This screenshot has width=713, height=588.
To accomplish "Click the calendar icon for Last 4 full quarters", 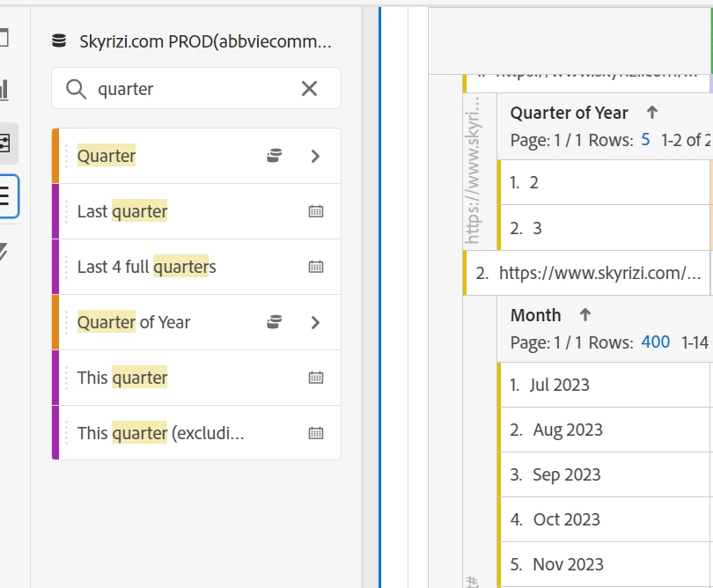I will tap(316, 267).
